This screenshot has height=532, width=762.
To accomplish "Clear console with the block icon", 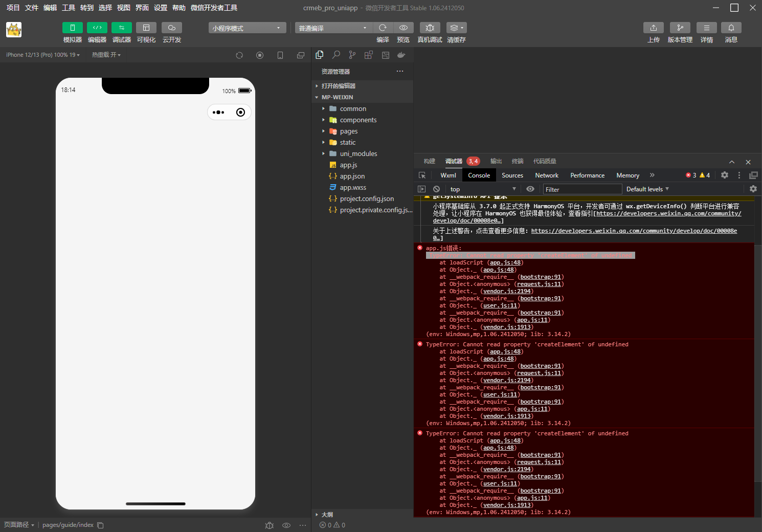I will (436, 189).
